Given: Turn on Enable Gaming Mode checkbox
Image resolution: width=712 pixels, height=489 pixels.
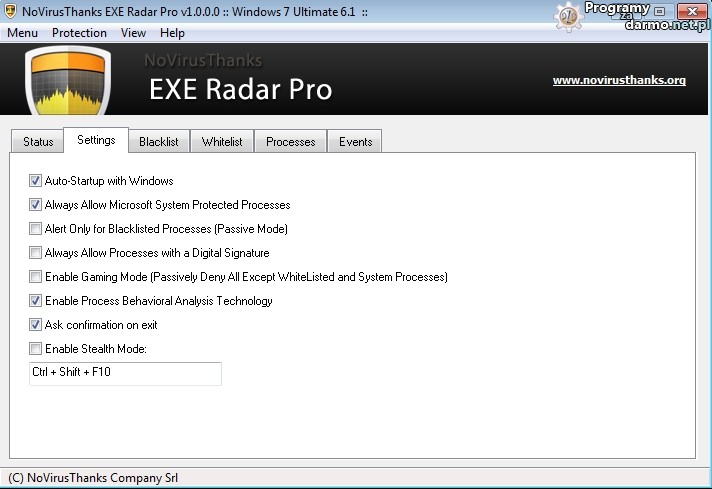Looking at the screenshot, I should click(x=36, y=277).
